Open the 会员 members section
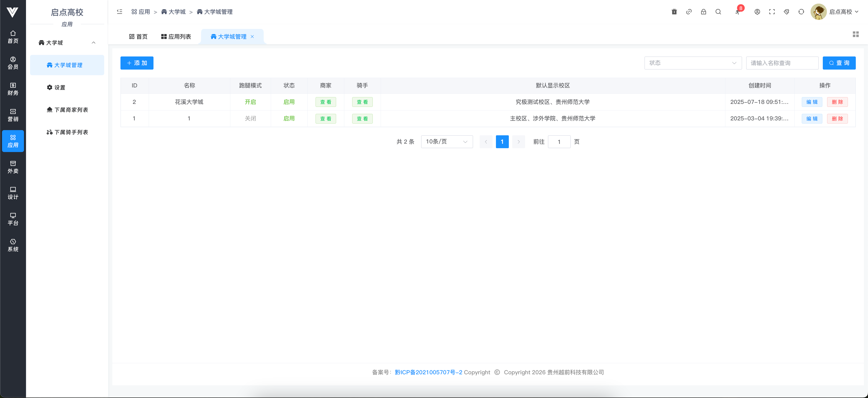This screenshot has height=398, width=868. coord(13,63)
